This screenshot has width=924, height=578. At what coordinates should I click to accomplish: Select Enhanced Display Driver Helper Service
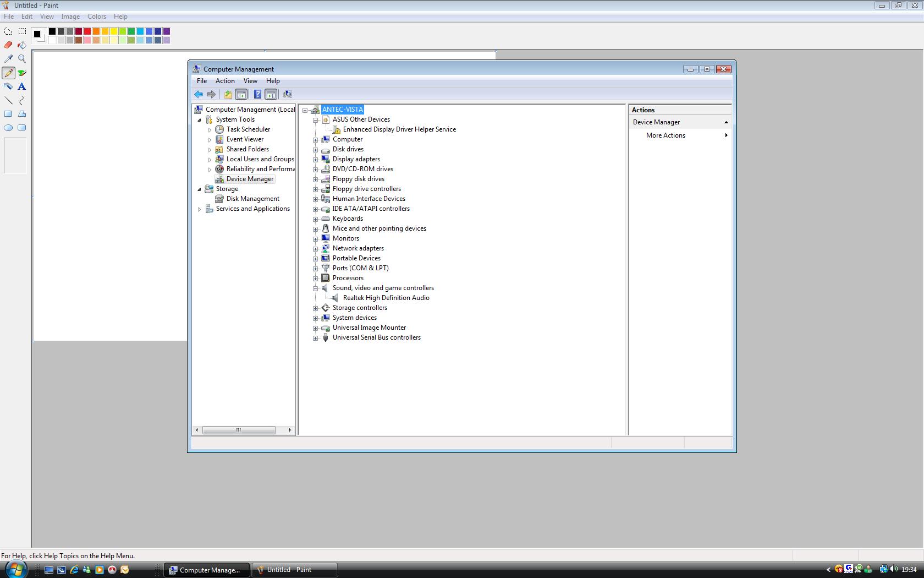399,129
